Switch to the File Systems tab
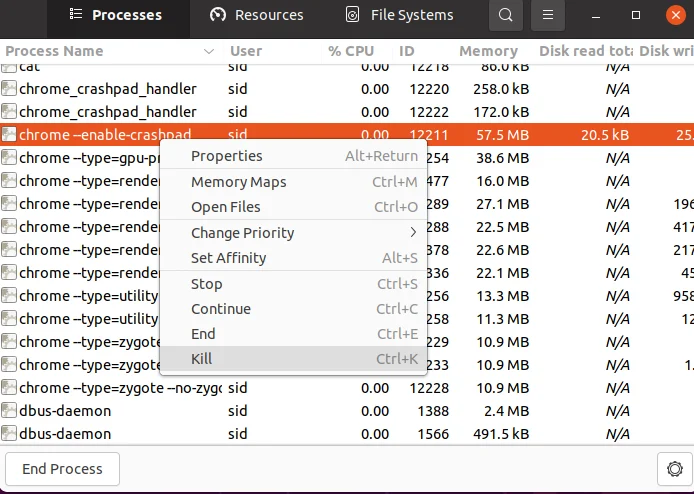 [401, 15]
